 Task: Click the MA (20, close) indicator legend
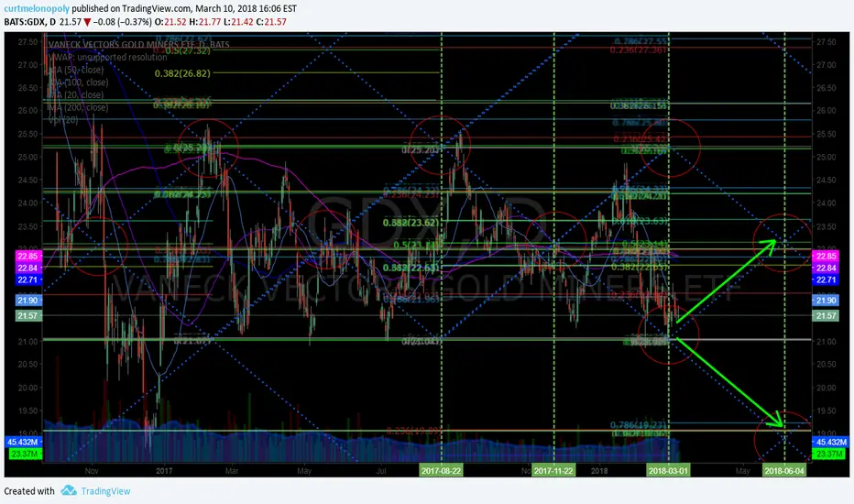pos(76,94)
